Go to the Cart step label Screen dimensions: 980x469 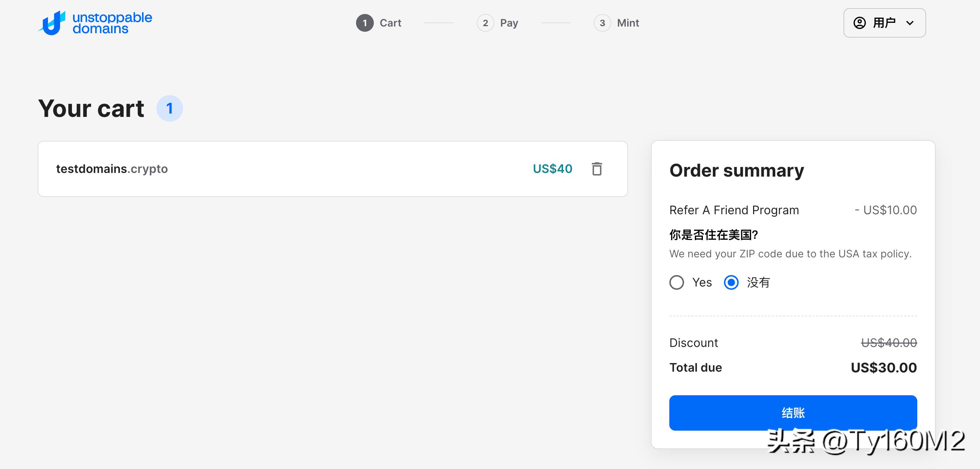click(x=390, y=23)
